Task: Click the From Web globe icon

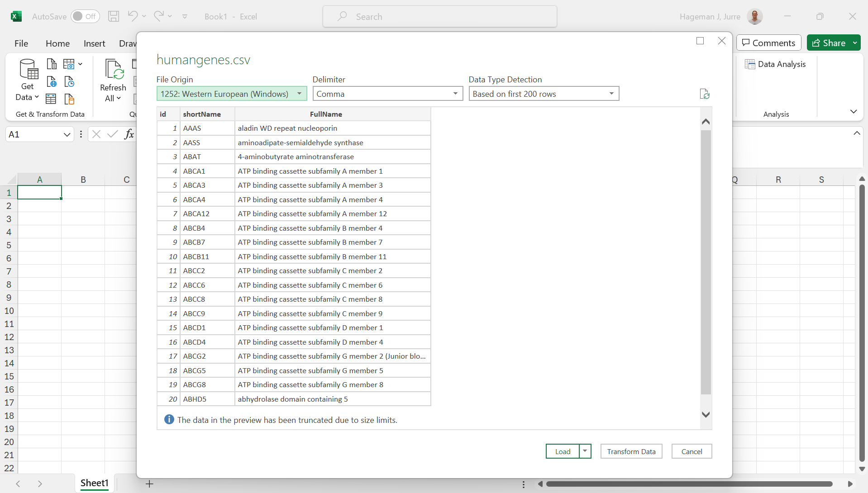Action: [x=52, y=82]
